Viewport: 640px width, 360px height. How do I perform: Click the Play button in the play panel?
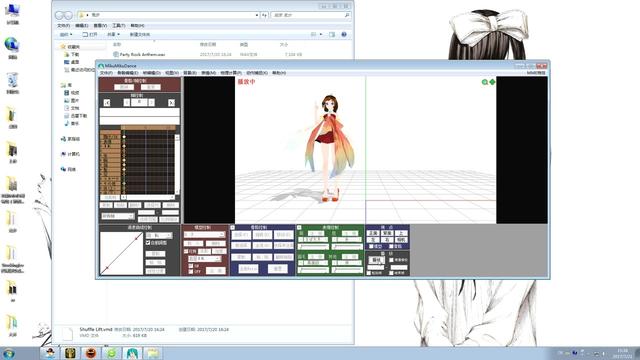(376, 260)
